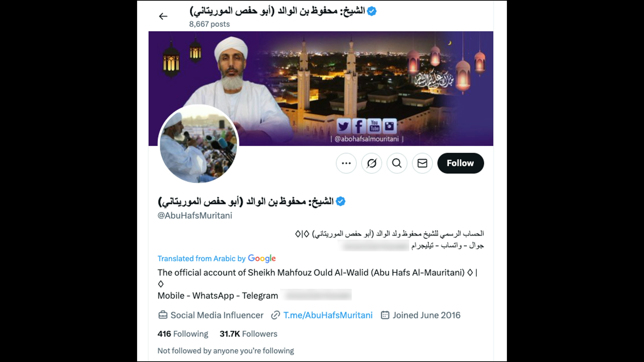Open the purple mosque header banner
The width and height of the screenshot is (644, 362).
pos(321,88)
